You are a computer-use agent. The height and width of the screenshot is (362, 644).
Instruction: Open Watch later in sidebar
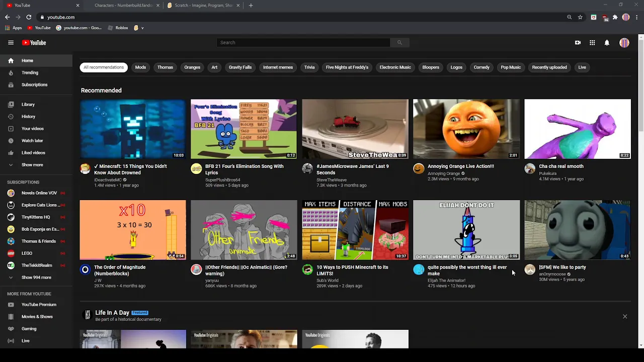tap(36, 141)
